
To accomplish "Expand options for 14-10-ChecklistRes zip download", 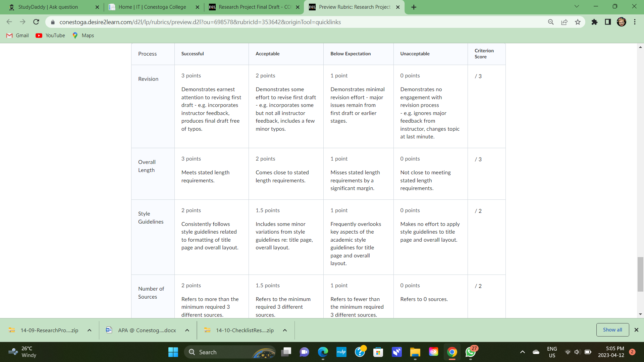I will click(x=285, y=330).
